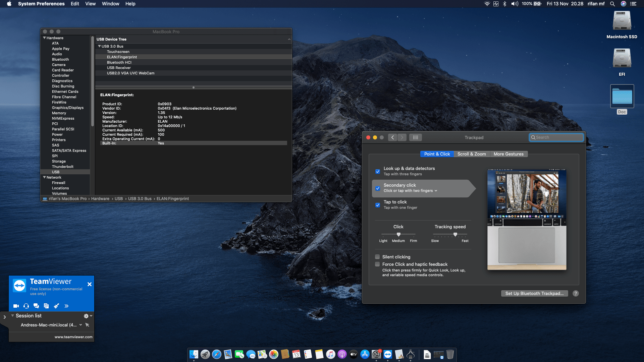
Task: Select ELAN:Fingerprint in the USB Device Tree
Action: (122, 57)
